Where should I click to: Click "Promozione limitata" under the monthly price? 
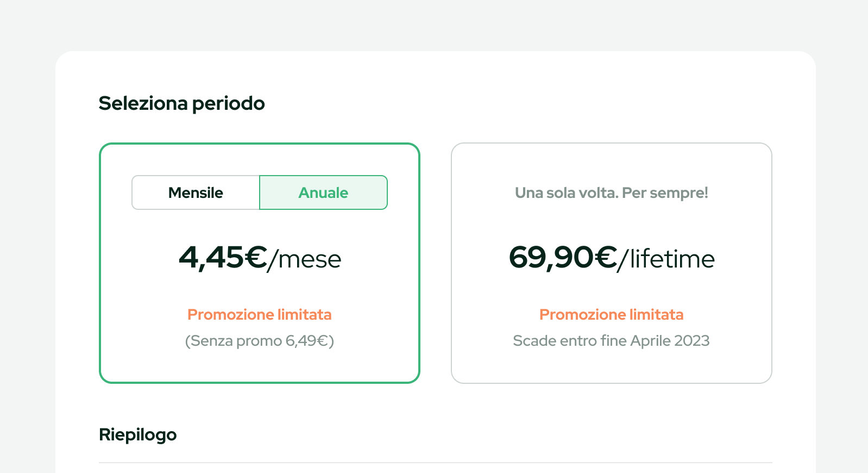(259, 315)
